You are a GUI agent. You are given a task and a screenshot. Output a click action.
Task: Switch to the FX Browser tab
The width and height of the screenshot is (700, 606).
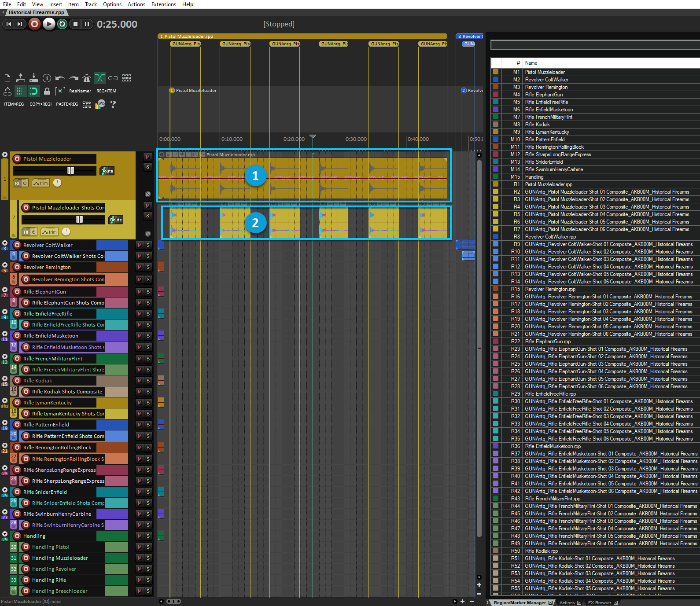[599, 602]
